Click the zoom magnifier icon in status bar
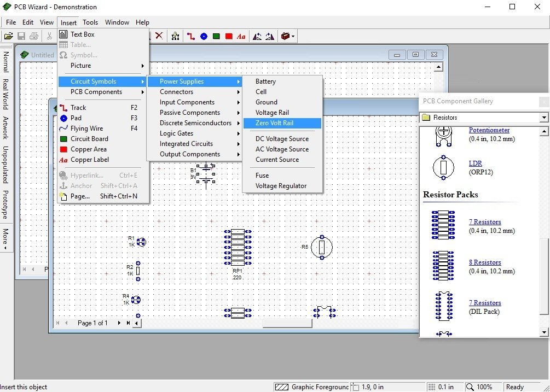This screenshot has width=550, height=392. (470, 387)
